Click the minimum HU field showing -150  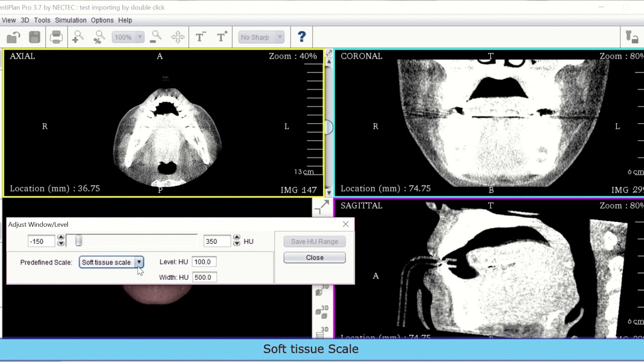42,241
